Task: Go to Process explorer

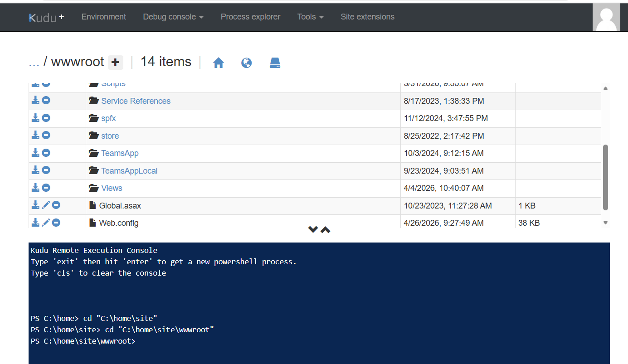Action: [x=250, y=17]
